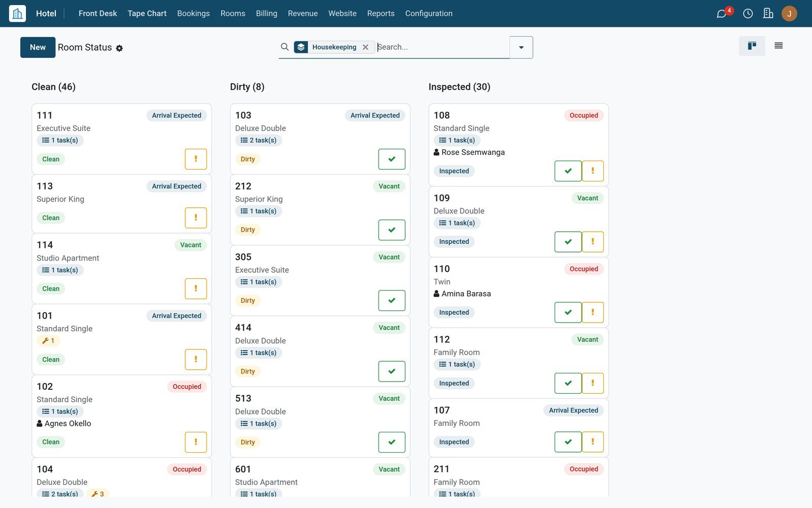Click the Occupied badge on room 110
This screenshot has width=812, height=508.
[x=584, y=269]
